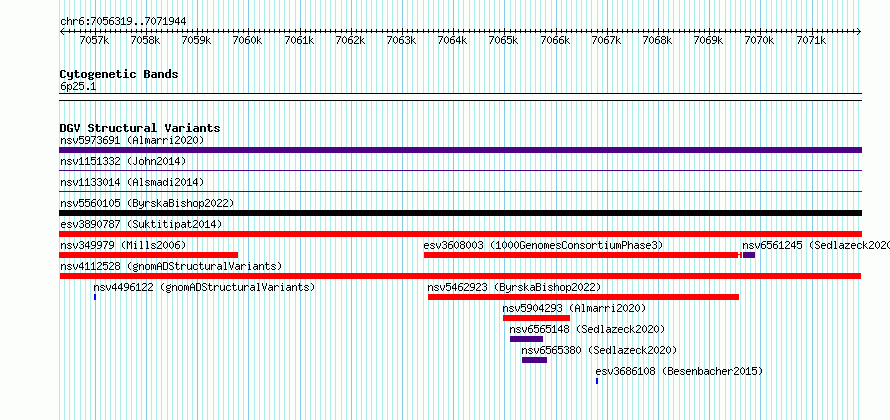Click the Cytogenetic Bands track title
This screenshot has width=890, height=420.
point(119,74)
